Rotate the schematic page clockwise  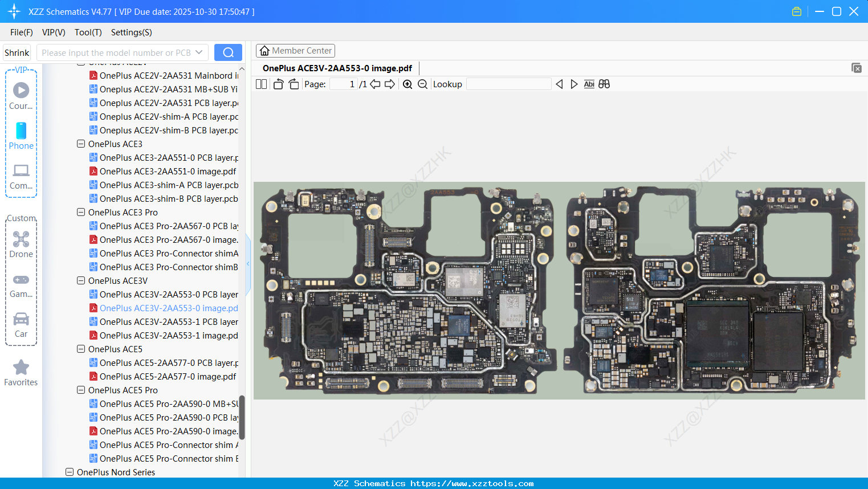(x=294, y=84)
